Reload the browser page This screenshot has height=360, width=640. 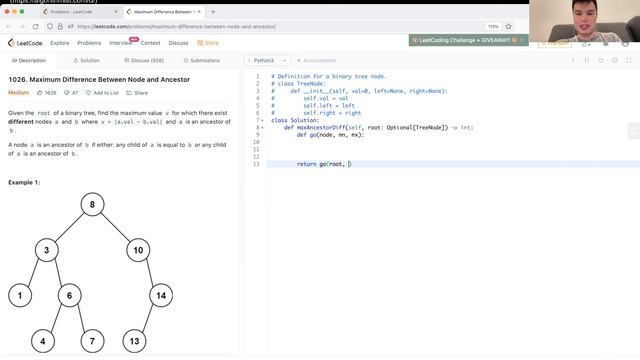coord(36,27)
